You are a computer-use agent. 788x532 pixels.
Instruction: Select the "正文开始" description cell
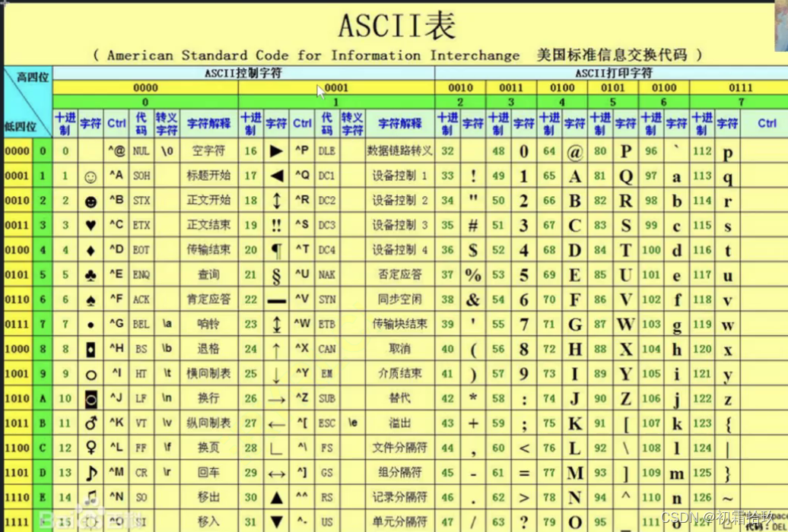pos(208,200)
